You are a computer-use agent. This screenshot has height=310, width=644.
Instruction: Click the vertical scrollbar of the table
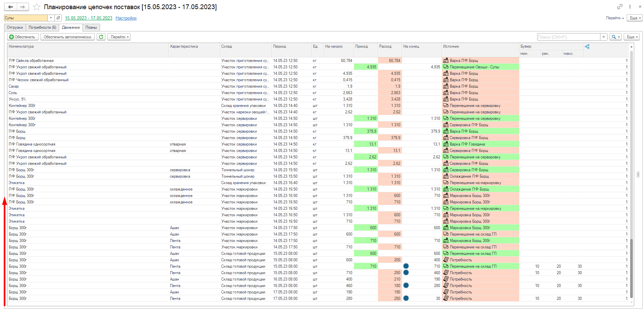631,169
